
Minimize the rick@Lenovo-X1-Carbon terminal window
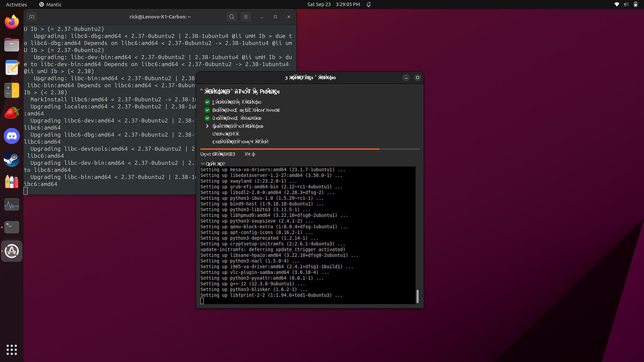point(261,17)
